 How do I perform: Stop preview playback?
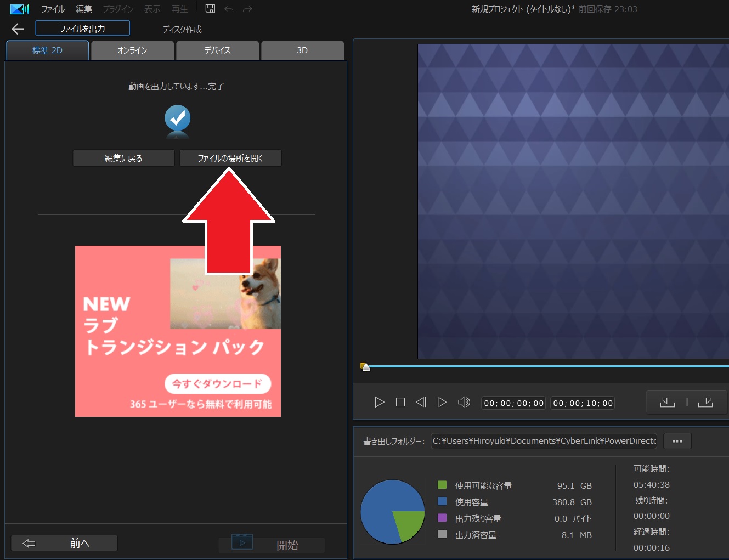click(x=400, y=402)
